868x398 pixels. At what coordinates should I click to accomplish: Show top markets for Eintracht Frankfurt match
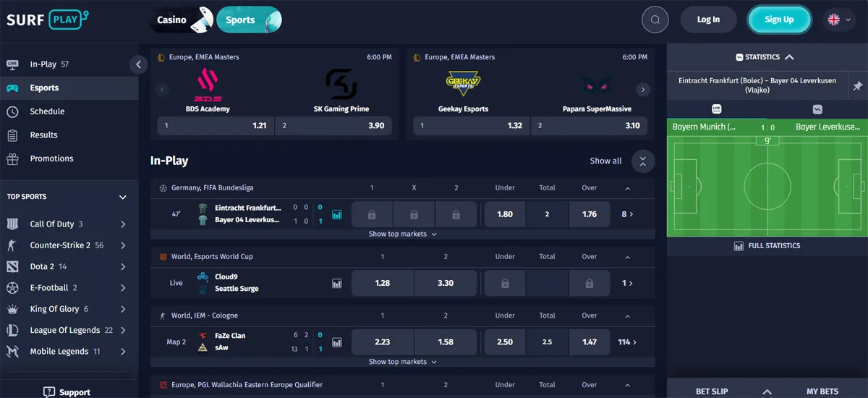[402, 234]
